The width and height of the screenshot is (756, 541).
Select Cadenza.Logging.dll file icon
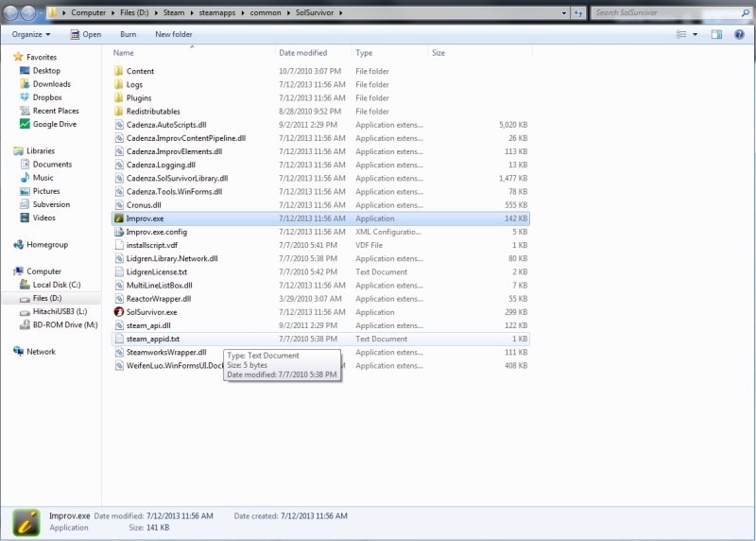(x=119, y=165)
